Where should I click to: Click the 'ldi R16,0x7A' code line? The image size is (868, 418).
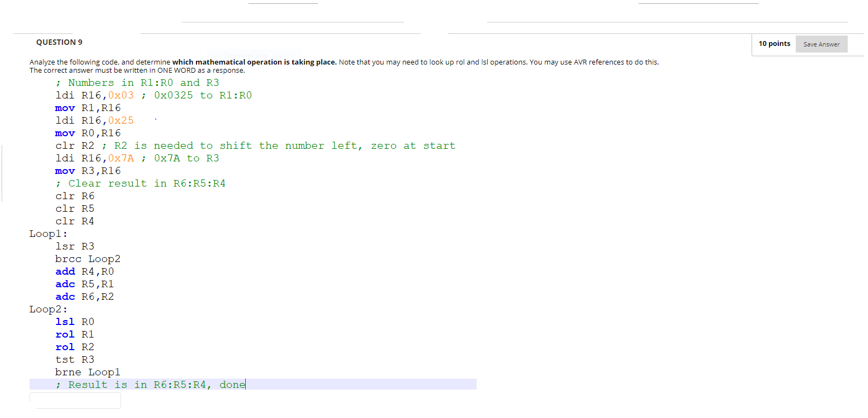(x=137, y=158)
